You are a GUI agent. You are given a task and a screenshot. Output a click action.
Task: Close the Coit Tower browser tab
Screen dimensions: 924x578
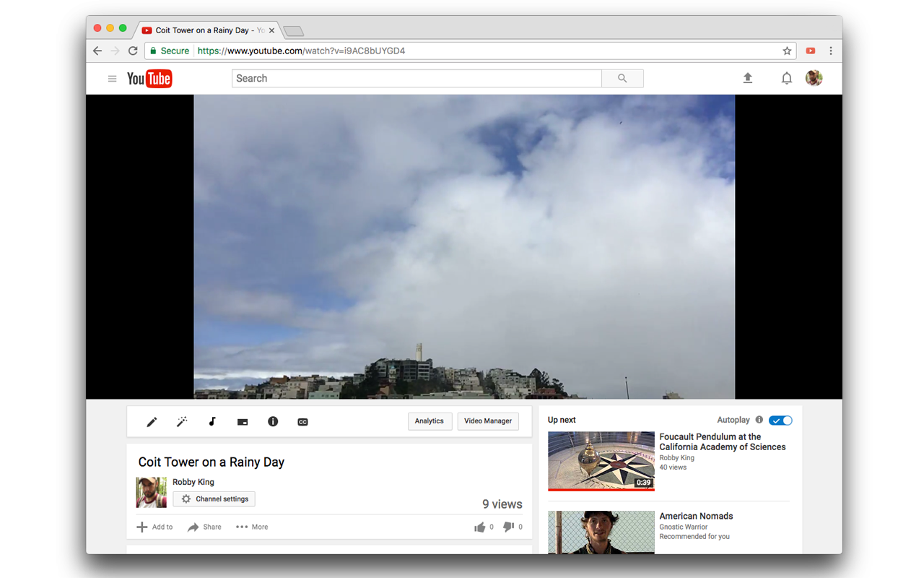point(271,30)
